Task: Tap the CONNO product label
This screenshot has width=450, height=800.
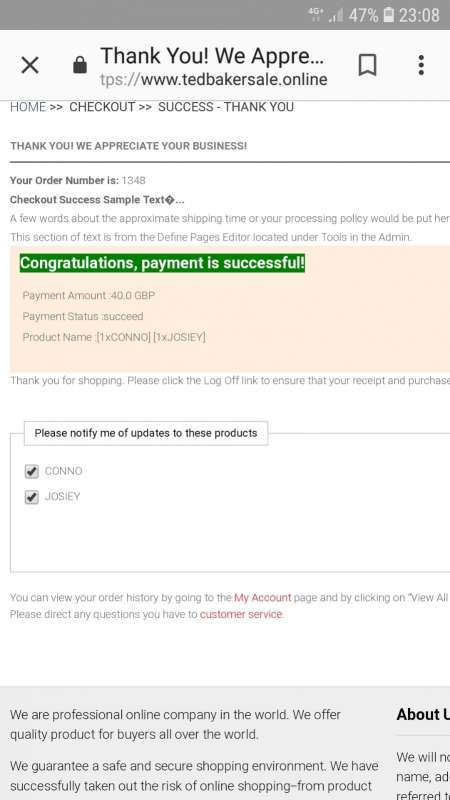Action: pos(64,471)
